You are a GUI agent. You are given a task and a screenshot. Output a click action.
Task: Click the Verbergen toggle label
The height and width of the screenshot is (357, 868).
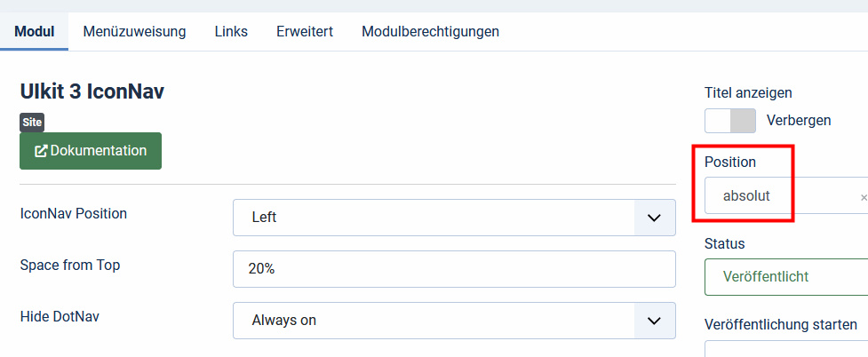pyautogui.click(x=799, y=120)
